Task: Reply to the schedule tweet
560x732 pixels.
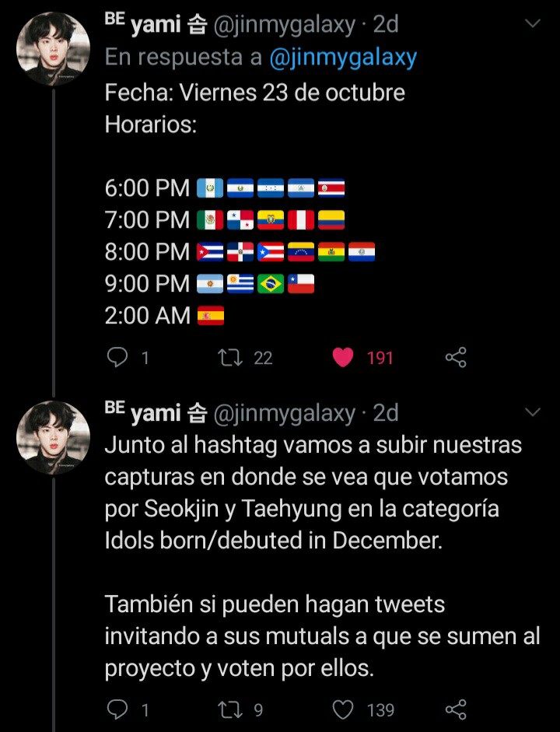Action: pyautogui.click(x=117, y=357)
